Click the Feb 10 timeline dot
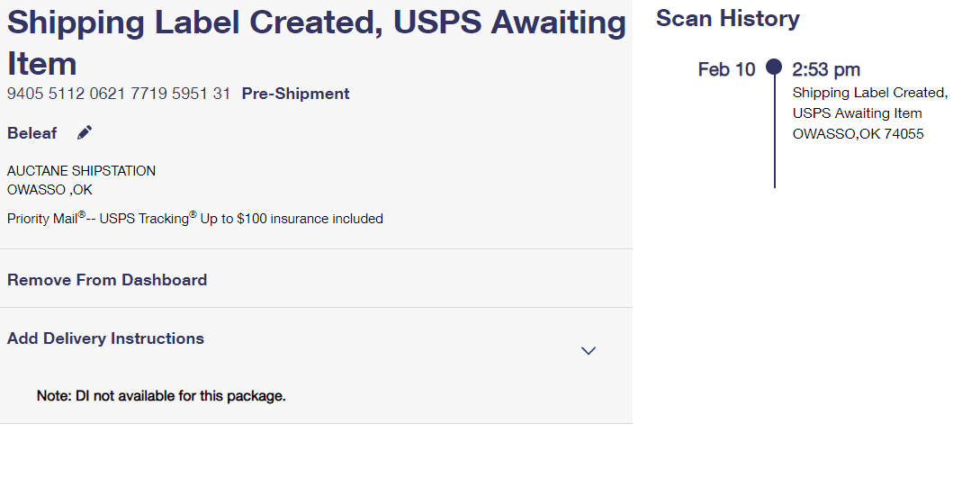980x496 pixels. tap(774, 67)
